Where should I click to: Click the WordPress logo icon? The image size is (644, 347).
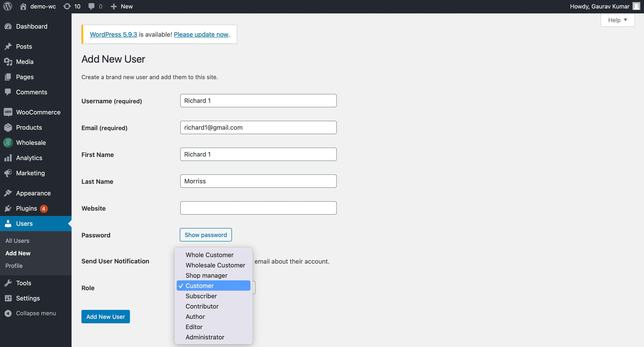pyautogui.click(x=8, y=6)
